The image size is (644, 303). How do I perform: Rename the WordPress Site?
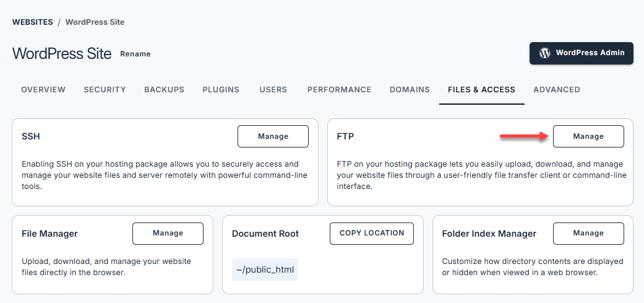tap(135, 54)
